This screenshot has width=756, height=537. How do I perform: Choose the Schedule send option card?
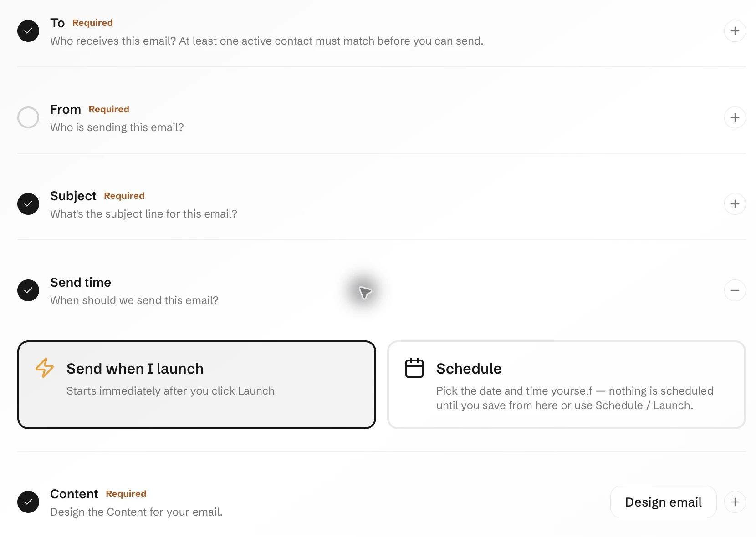pyautogui.click(x=566, y=385)
